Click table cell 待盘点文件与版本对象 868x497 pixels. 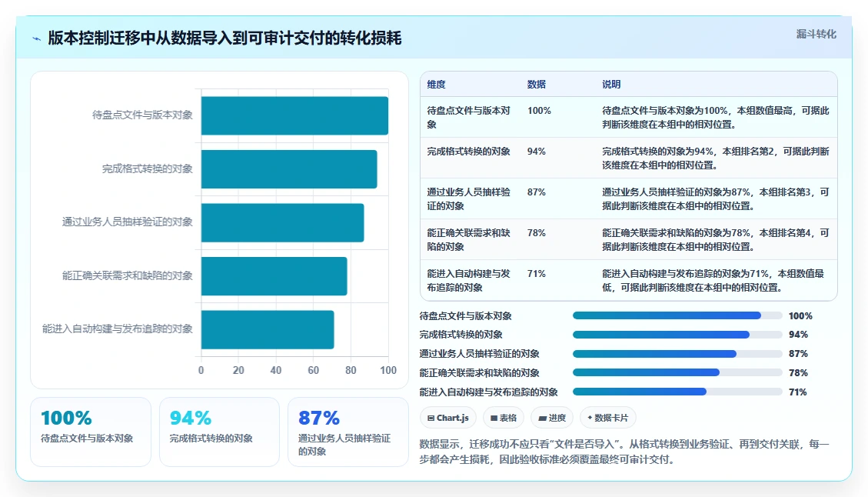(469, 118)
